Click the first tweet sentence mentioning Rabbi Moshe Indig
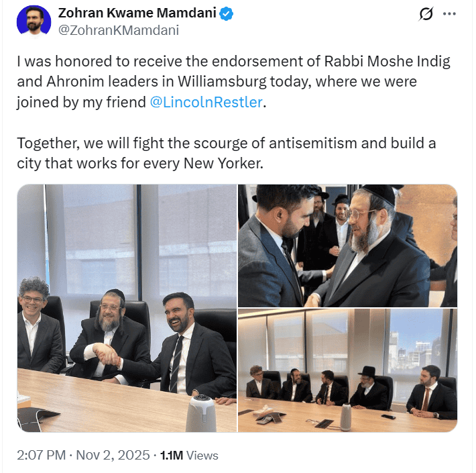Image resolution: width=476 pixels, height=473 pixels. [233, 82]
